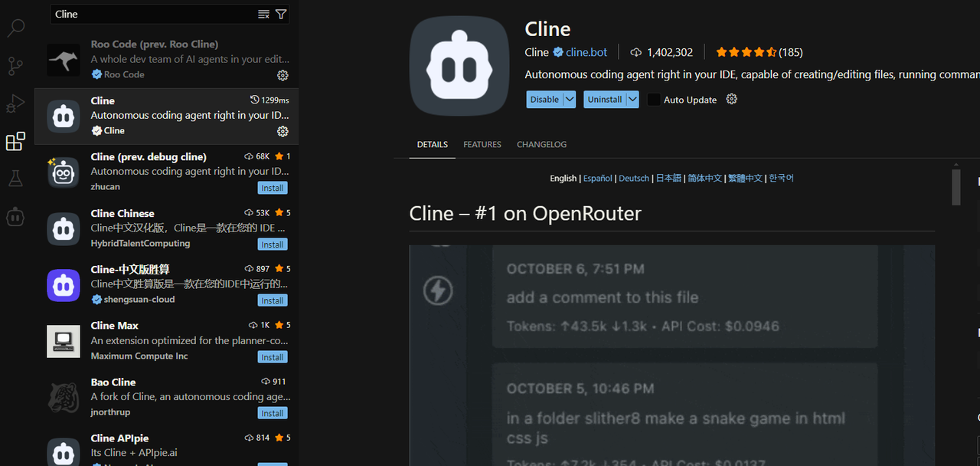
Task: Click the verified publisher badge next to cline.bot
Action: [558, 52]
